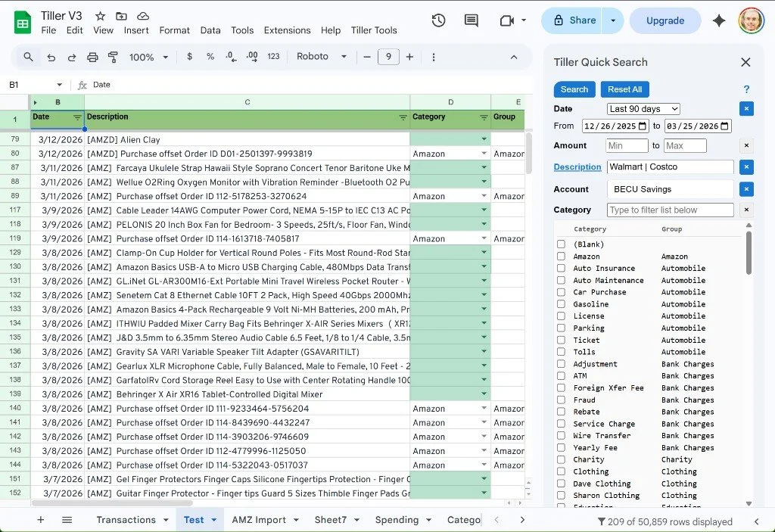Image resolution: width=775 pixels, height=532 pixels.
Task: Click the Share button
Action: click(x=572, y=20)
